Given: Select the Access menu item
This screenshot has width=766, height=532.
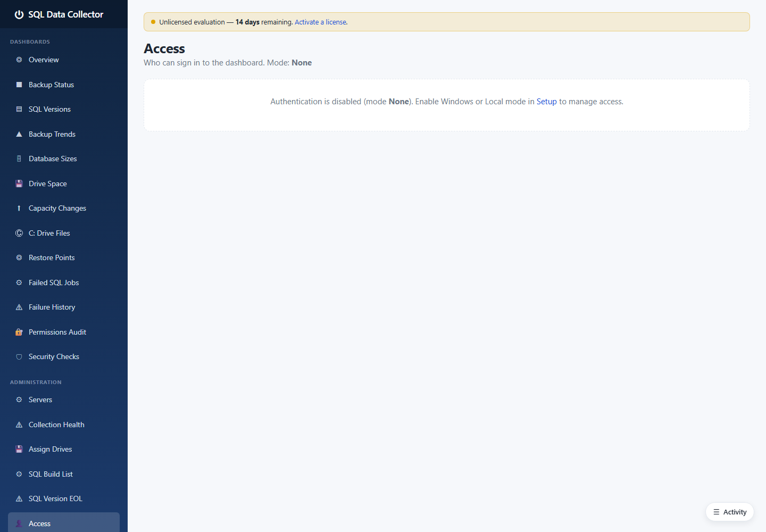Looking at the screenshot, I should point(64,523).
